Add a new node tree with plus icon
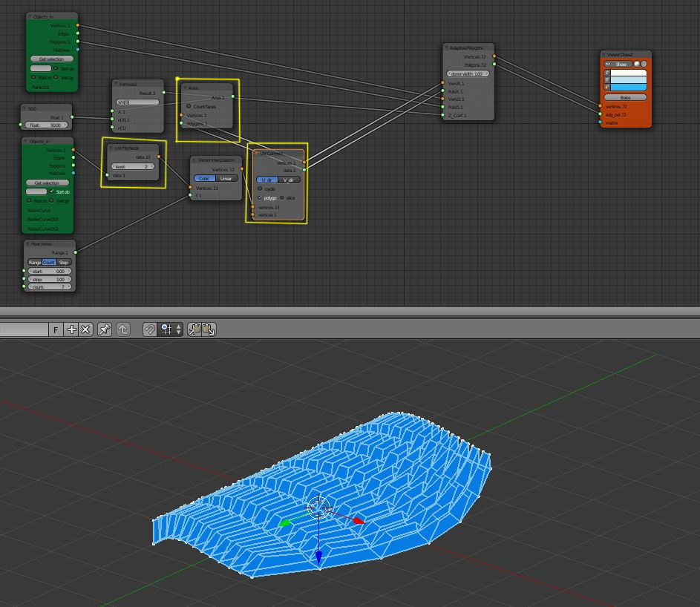 pyautogui.click(x=71, y=329)
